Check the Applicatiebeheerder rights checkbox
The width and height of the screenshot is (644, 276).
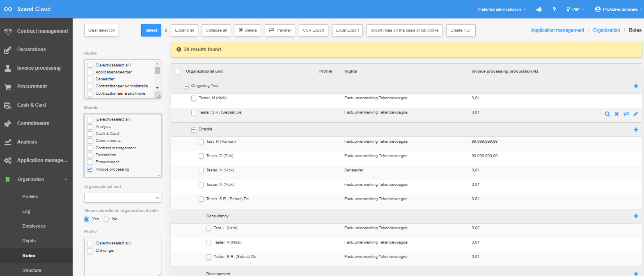pos(89,72)
